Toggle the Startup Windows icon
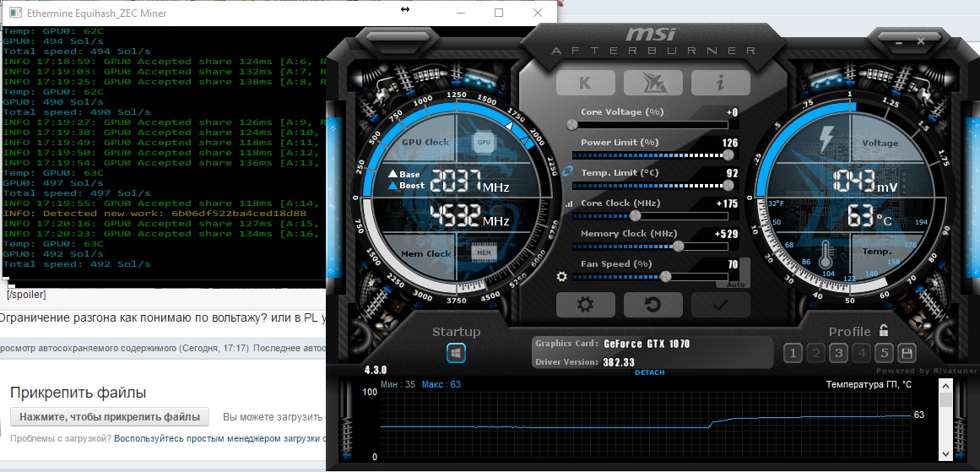Screen dimensions: 980x472 pos(457,353)
